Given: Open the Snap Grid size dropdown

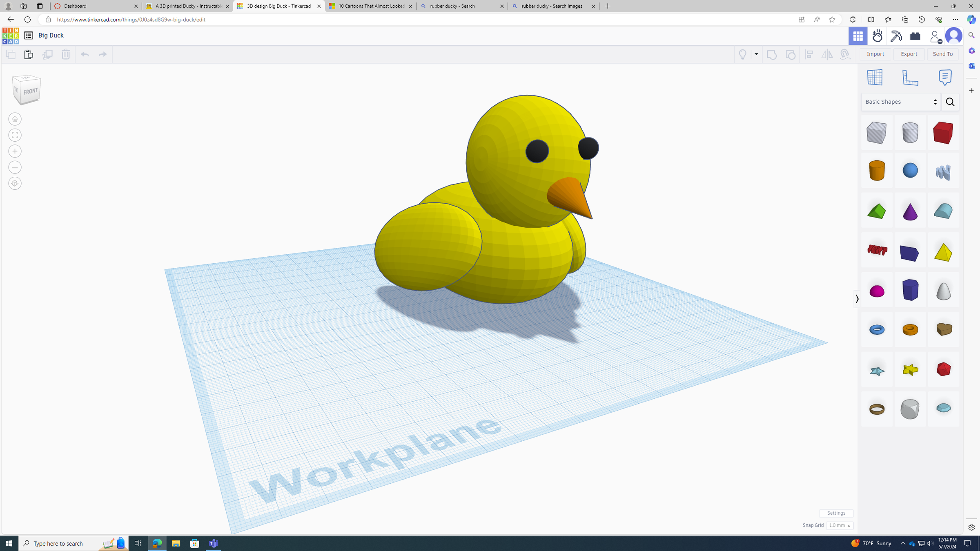Looking at the screenshot, I should point(840,525).
